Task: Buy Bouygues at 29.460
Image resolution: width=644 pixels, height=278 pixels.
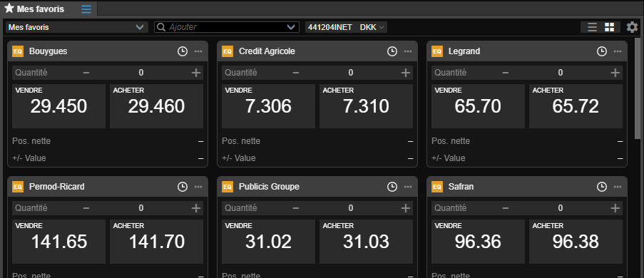Action: pos(156,106)
